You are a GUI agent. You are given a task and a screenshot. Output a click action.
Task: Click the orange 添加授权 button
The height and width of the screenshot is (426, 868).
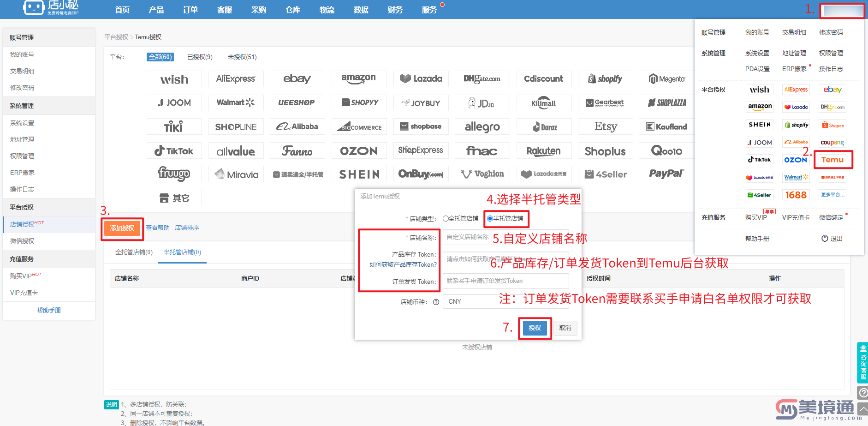click(122, 228)
